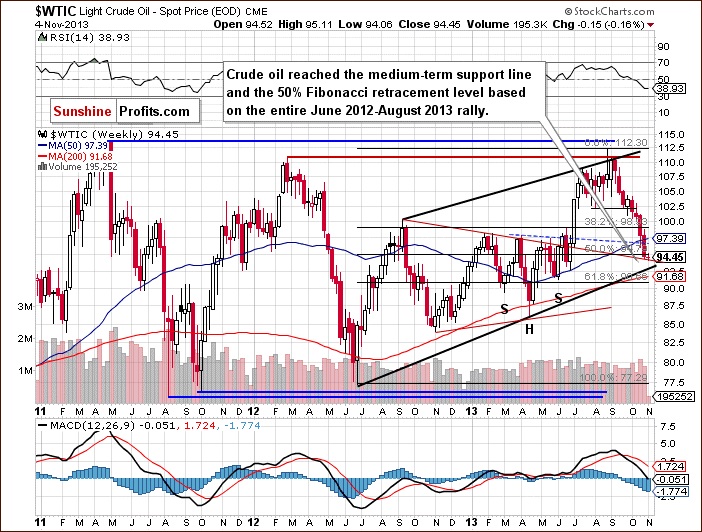
Task: Click the MA(200) 91.68 legend entry
Action: 76,157
